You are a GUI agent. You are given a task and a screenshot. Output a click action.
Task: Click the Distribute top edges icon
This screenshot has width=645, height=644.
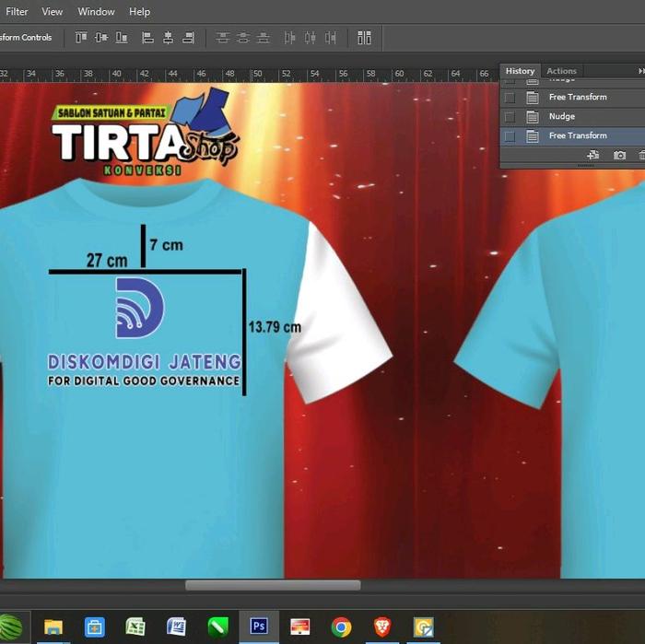pos(223,38)
